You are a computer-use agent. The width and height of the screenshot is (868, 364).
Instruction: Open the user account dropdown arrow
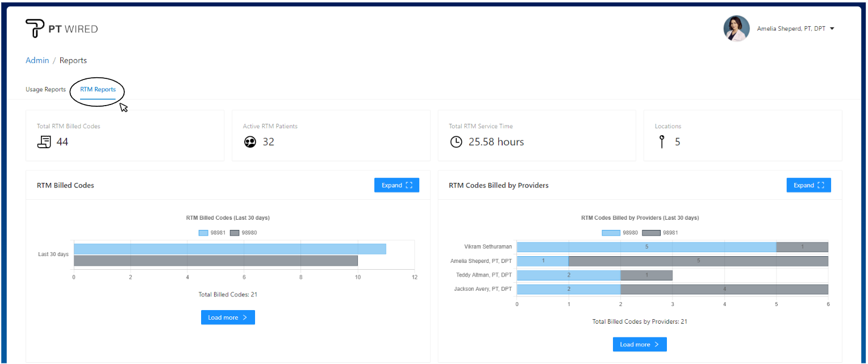(x=832, y=28)
